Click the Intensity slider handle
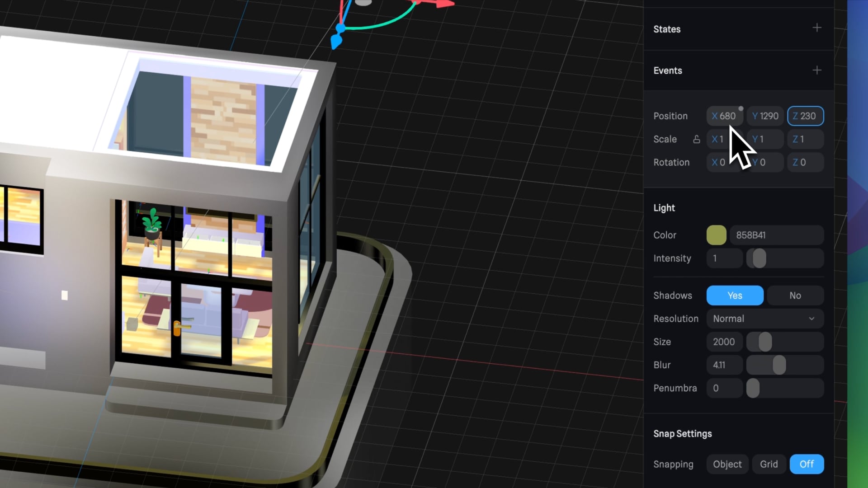 click(759, 258)
